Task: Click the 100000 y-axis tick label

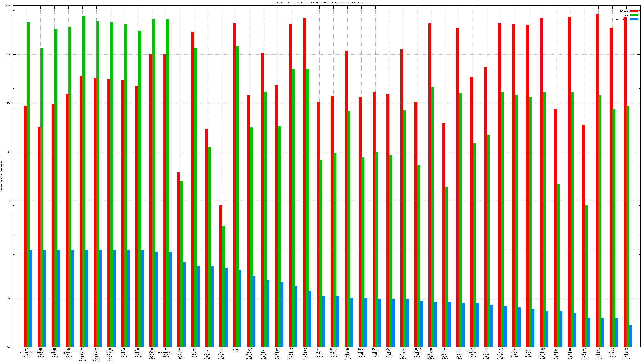Action: click(x=8, y=6)
